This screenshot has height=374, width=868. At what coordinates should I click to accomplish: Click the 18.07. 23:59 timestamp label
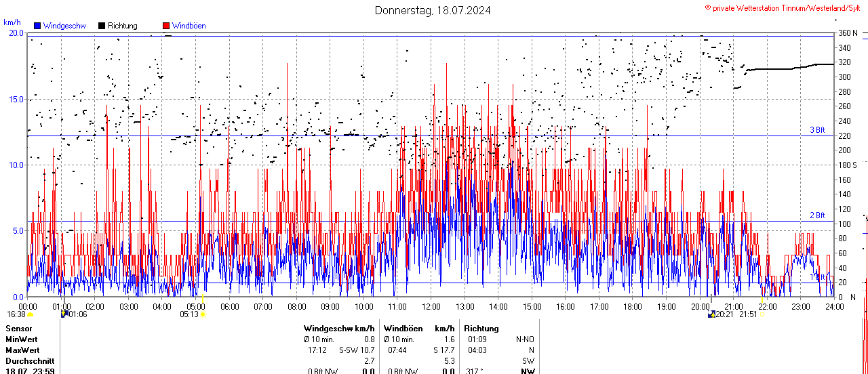pyautogui.click(x=30, y=371)
